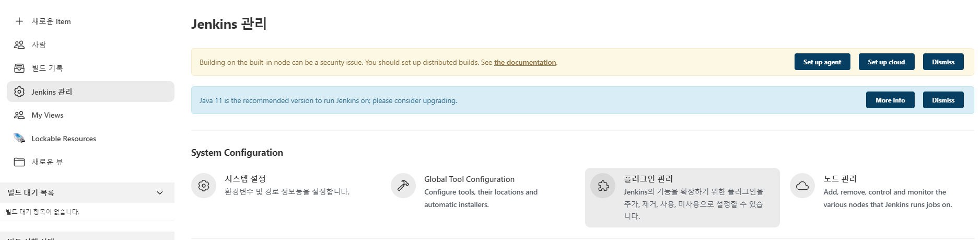The width and height of the screenshot is (980, 240).
Task: Click the plus icon beside 새로운 Item
Action: (19, 21)
